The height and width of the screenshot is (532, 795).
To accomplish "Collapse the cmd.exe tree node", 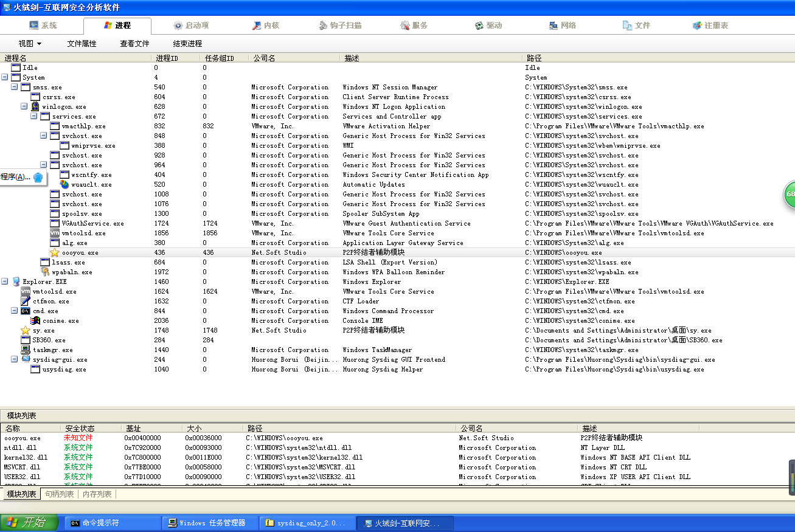I will point(15,311).
